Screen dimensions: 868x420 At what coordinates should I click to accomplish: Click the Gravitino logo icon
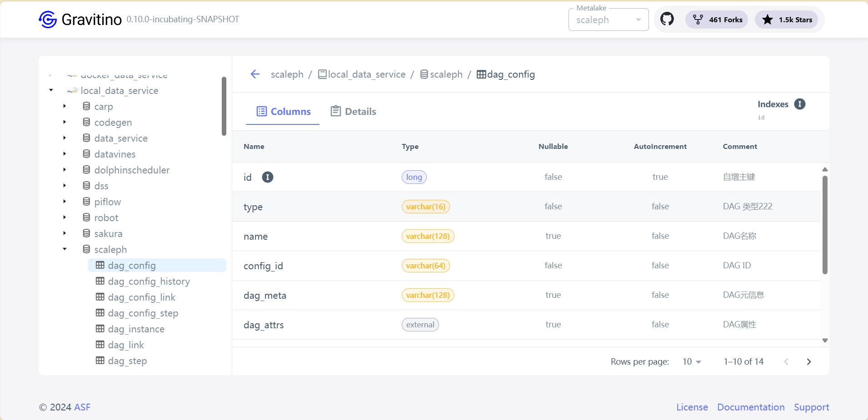(x=48, y=20)
